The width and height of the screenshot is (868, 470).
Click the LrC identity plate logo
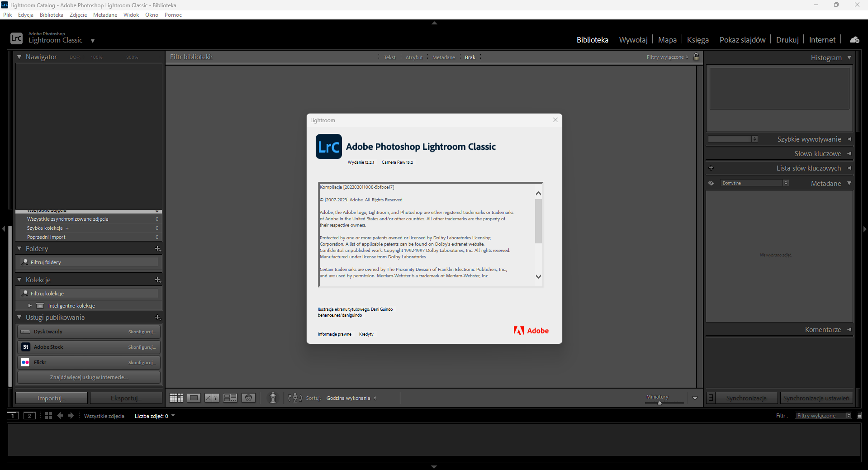16,38
